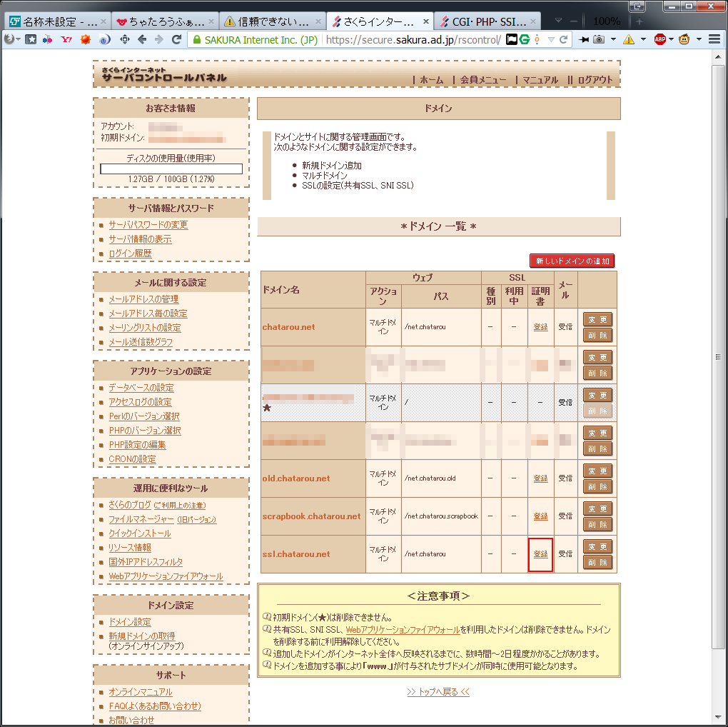Open ドメイン設定 sidebar link
The height and width of the screenshot is (727, 728).
[130, 622]
